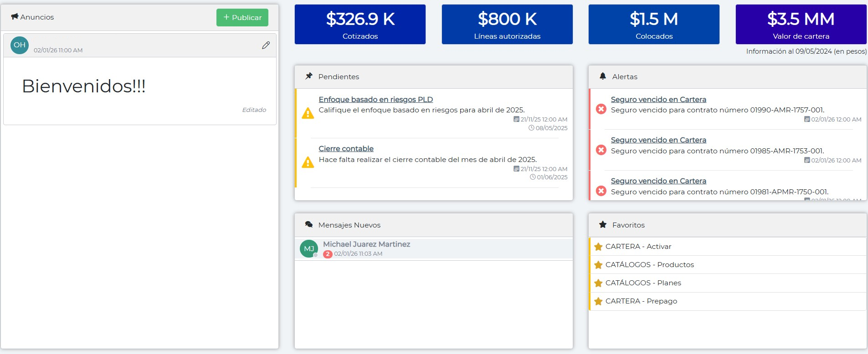The image size is (868, 354).
Task: Open the Enfoque basado en riesgos PLD link
Action: point(375,99)
